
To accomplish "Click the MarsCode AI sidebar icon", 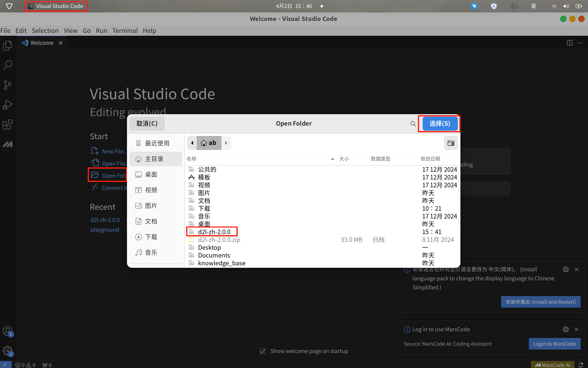I will (x=7, y=144).
